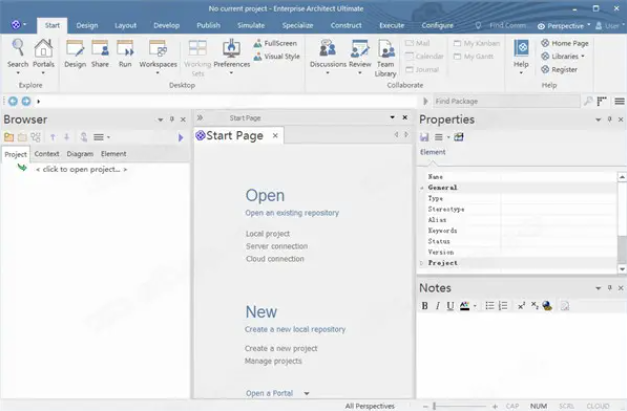Open the Design icon in Desktop group
The width and height of the screenshot is (627, 411).
(75, 52)
